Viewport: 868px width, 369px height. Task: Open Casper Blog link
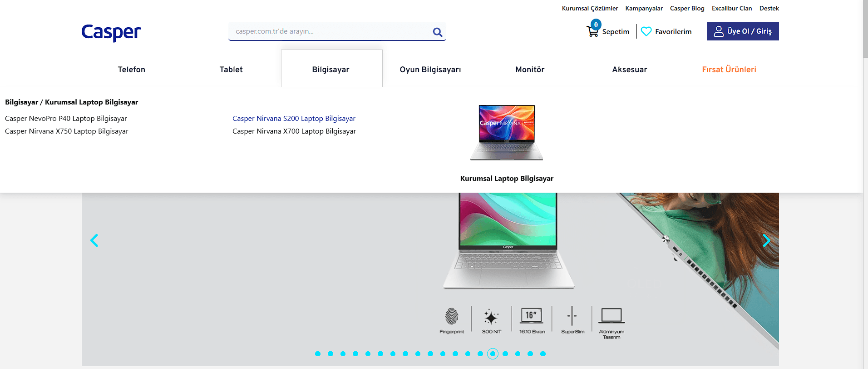[687, 8]
